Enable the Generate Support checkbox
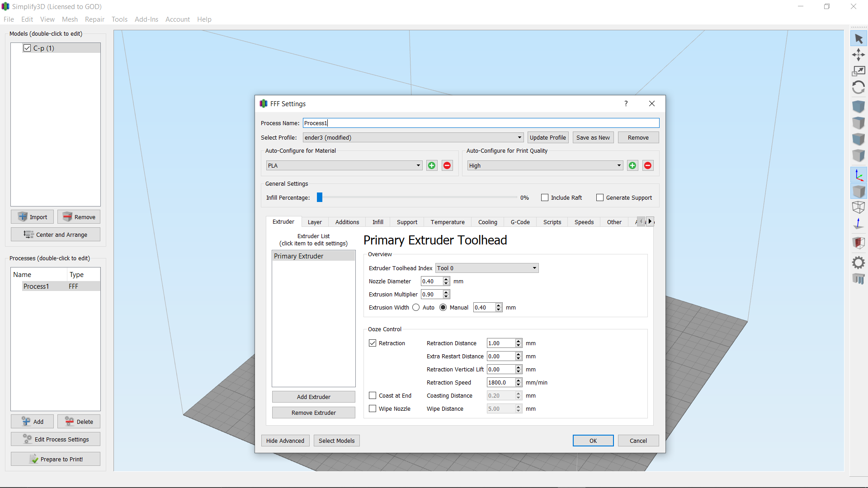 point(600,197)
